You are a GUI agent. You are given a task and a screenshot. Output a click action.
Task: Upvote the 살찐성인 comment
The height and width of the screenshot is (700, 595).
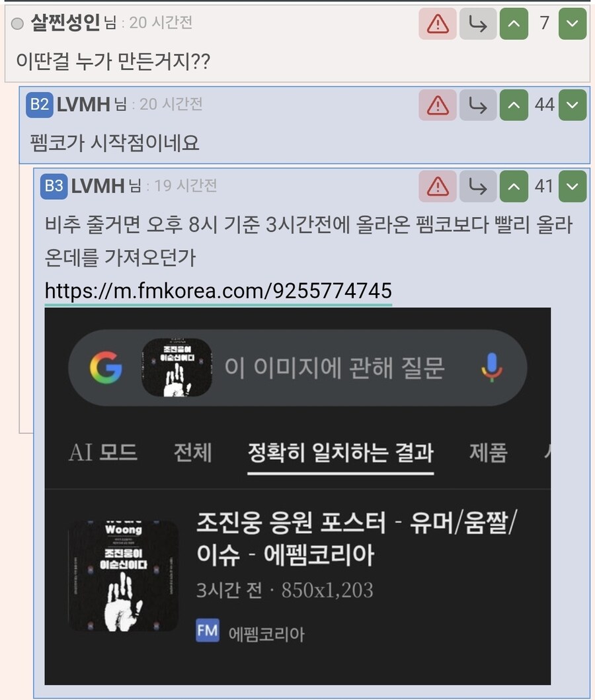(514, 23)
